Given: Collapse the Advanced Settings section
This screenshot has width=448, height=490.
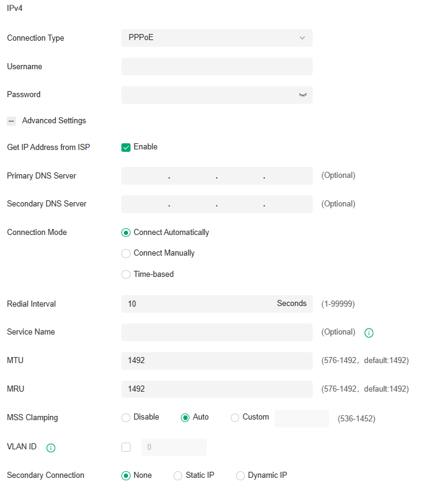Looking at the screenshot, I should point(11,120).
